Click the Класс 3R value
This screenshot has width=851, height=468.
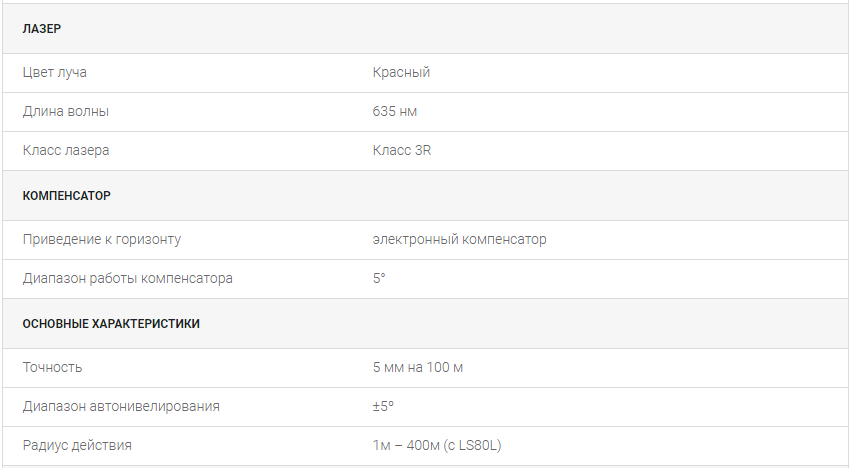[402, 150]
